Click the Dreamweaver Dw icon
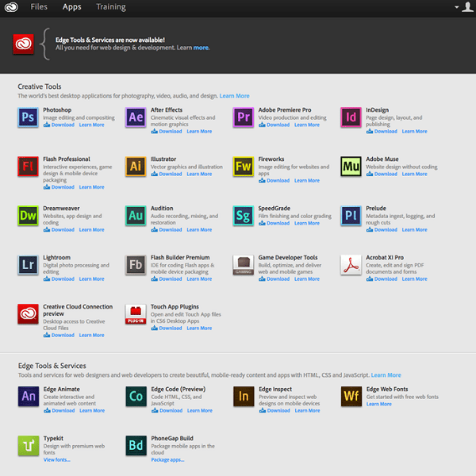The width and height of the screenshot is (476, 476). tap(28, 216)
